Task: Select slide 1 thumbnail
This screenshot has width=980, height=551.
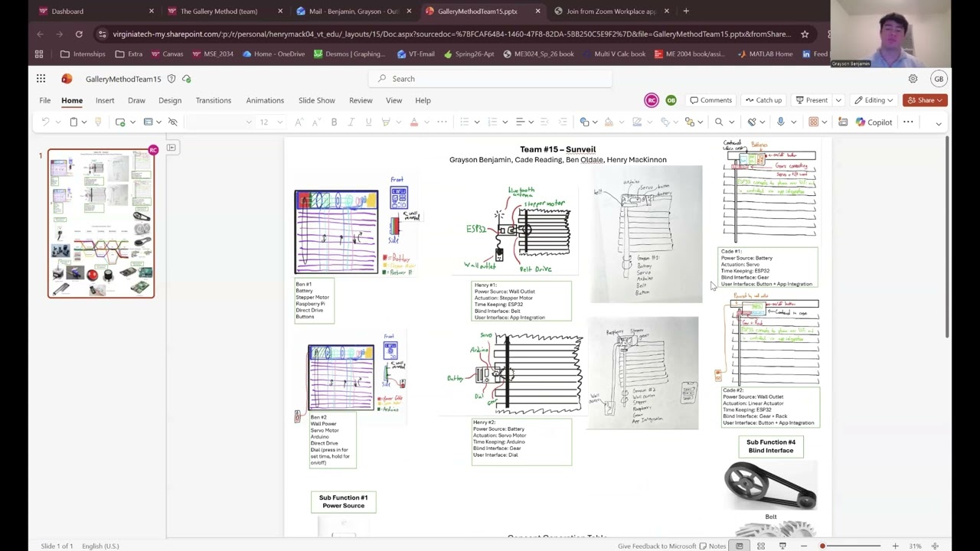Action: [x=101, y=223]
